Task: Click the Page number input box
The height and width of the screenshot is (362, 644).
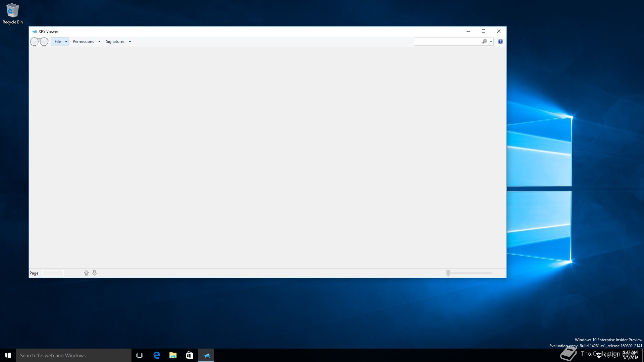Action: pos(53,273)
